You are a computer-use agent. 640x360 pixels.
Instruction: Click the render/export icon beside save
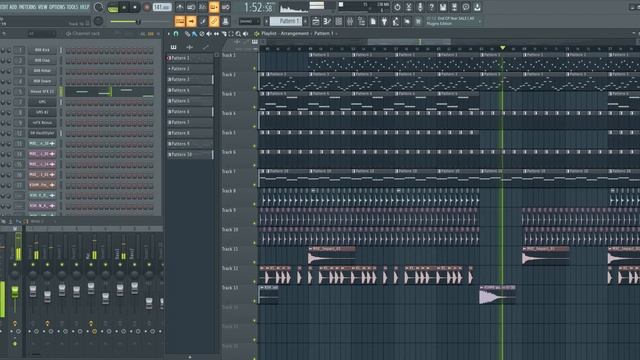pos(454,7)
